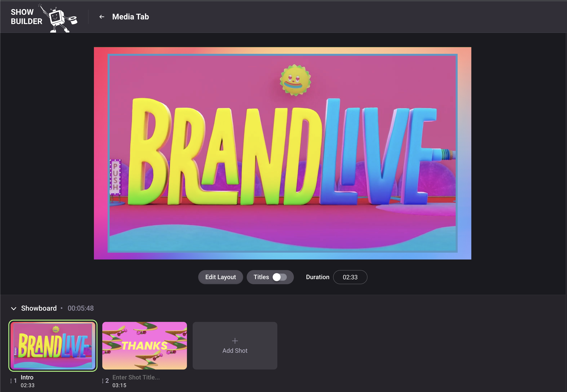567x392 pixels.
Task: Click the 03:15 duration under shot 2
Action: coord(119,385)
